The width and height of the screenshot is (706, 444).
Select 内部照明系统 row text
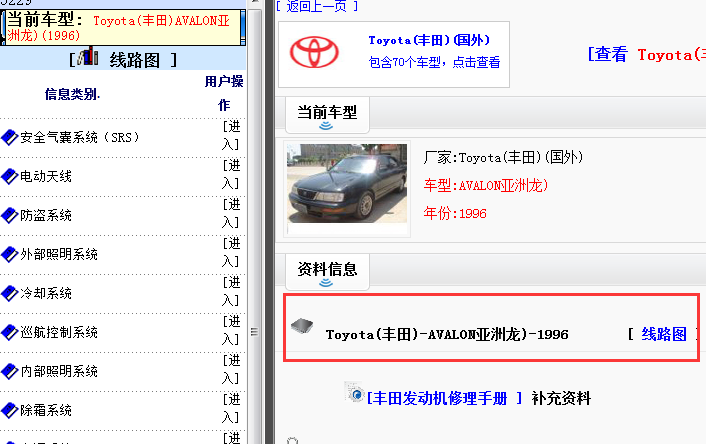click(59, 371)
